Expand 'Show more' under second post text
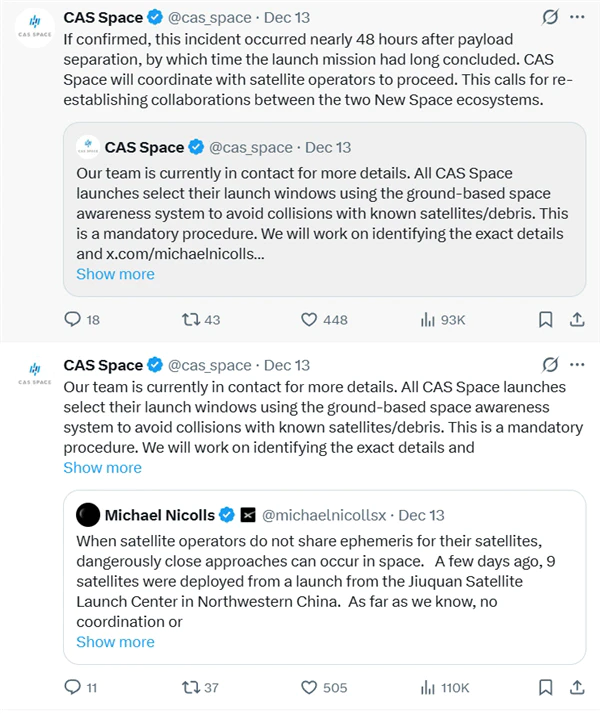600x714 pixels. [103, 467]
